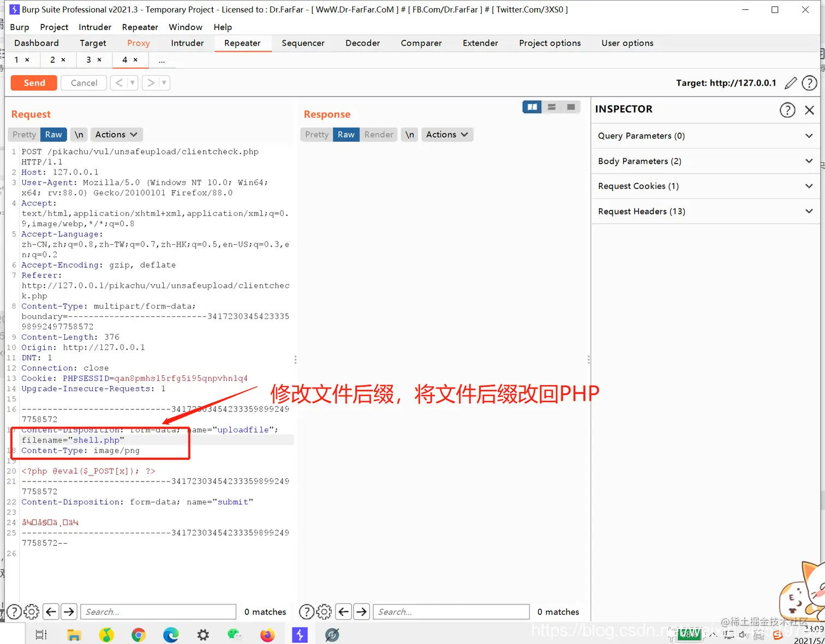The image size is (825, 644).
Task: Open User options tab
Action: click(x=627, y=43)
